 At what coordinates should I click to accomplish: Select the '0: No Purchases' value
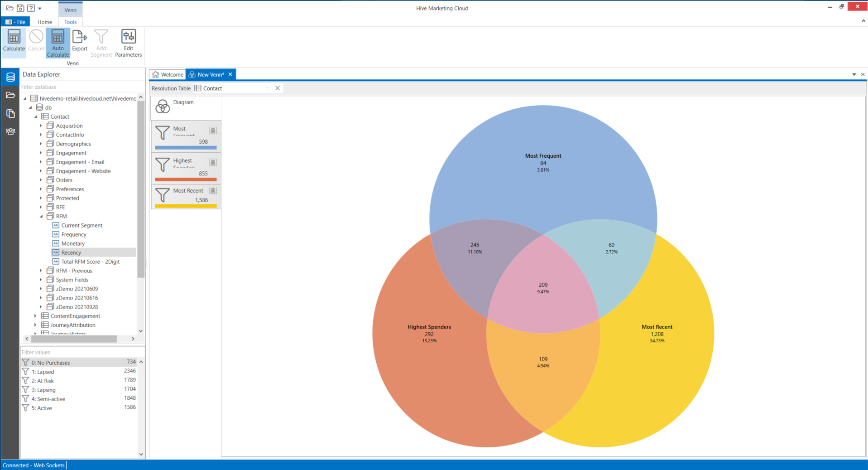[x=79, y=362]
